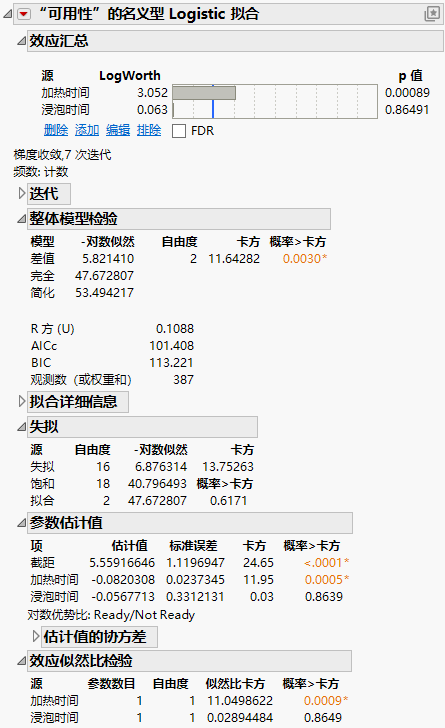Click the probability 0.8639 for 浸泡时间
445x728 pixels.
click(x=324, y=597)
